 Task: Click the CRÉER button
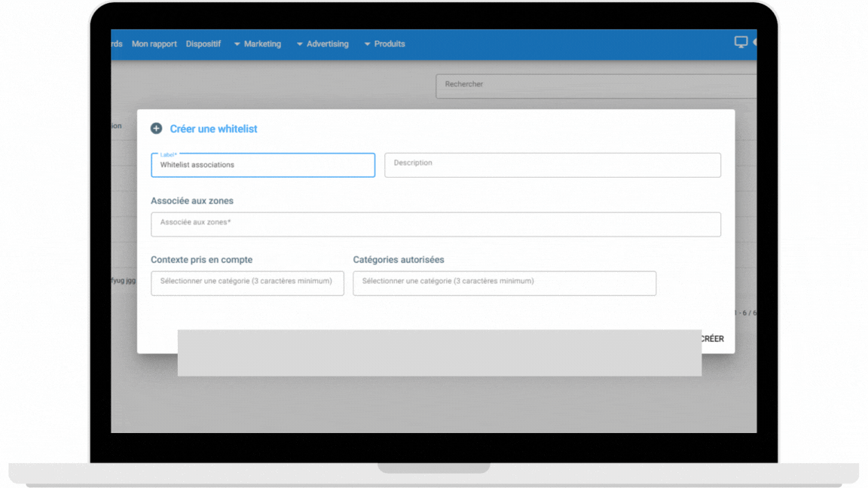[713, 339]
